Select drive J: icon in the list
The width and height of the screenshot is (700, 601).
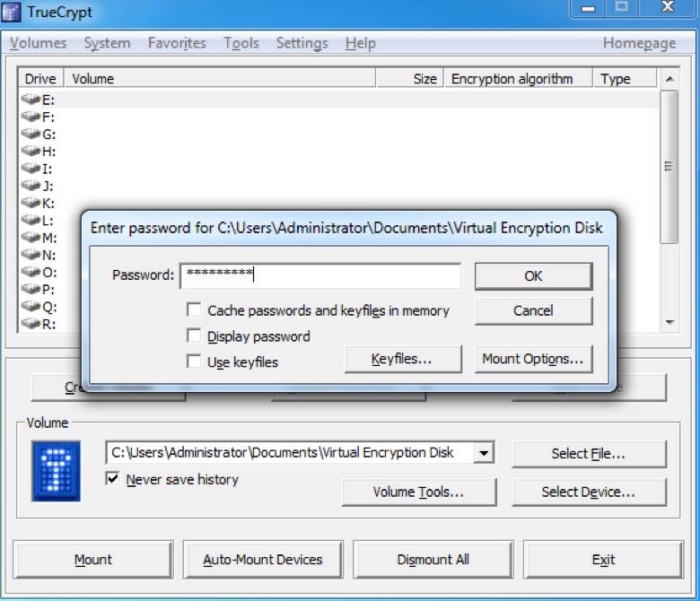coord(31,185)
